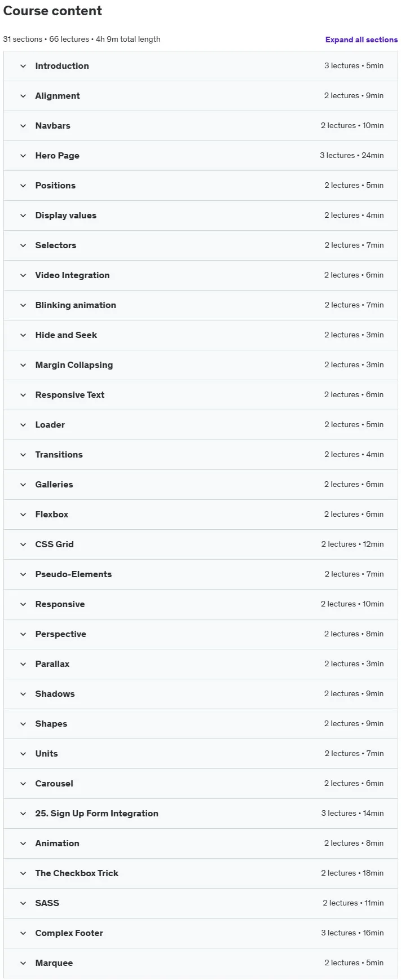Viewport: 401px width, 980px height.
Task: Click the Video Integration chevron icon
Action: coord(23,275)
